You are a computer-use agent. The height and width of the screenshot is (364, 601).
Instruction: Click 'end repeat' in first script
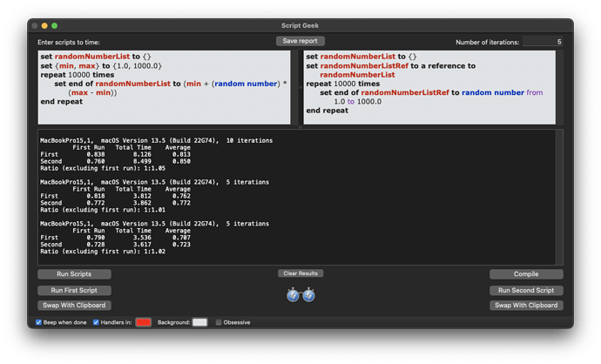62,102
